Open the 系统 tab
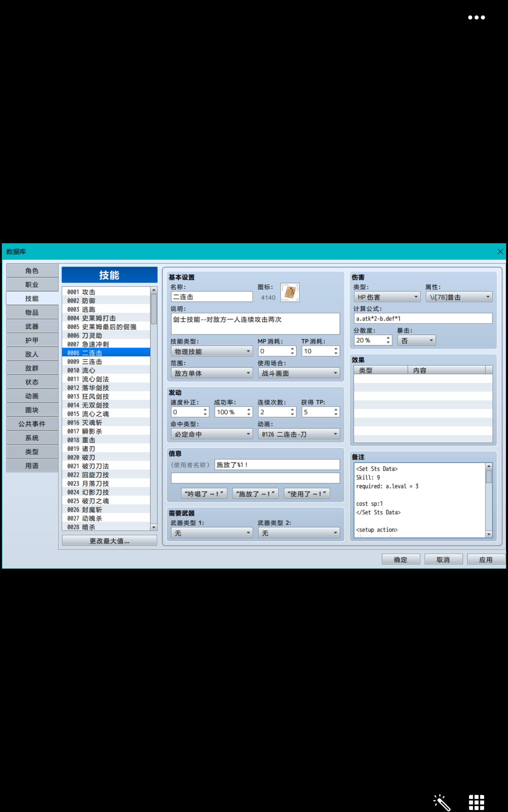The height and width of the screenshot is (812, 508). [x=32, y=438]
